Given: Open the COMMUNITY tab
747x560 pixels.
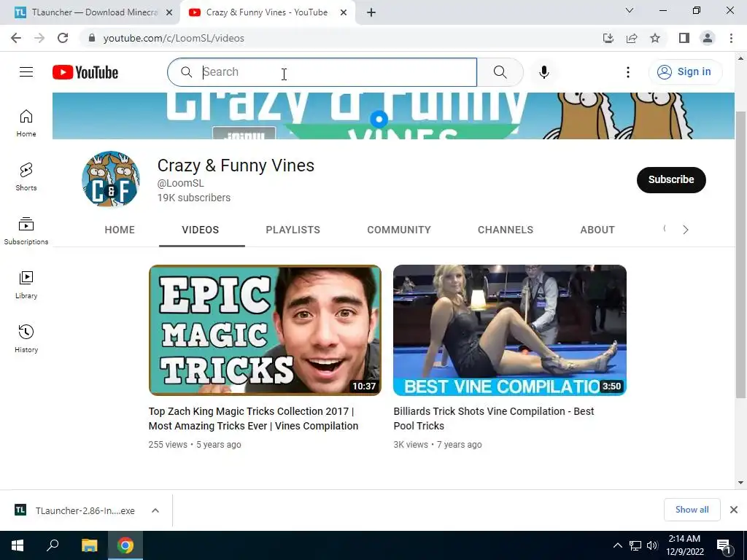Looking at the screenshot, I should point(399,230).
